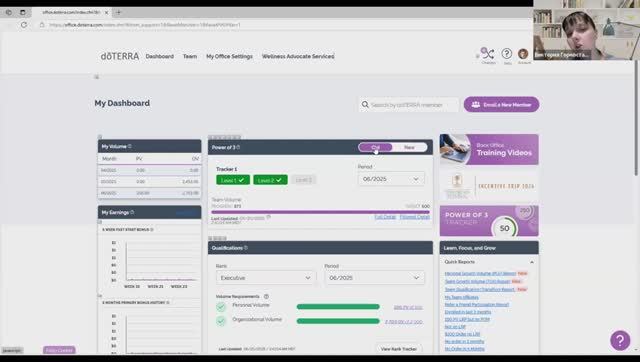Open the My Team Affiliates link
This screenshot has width=640, height=362.
coord(461,297)
